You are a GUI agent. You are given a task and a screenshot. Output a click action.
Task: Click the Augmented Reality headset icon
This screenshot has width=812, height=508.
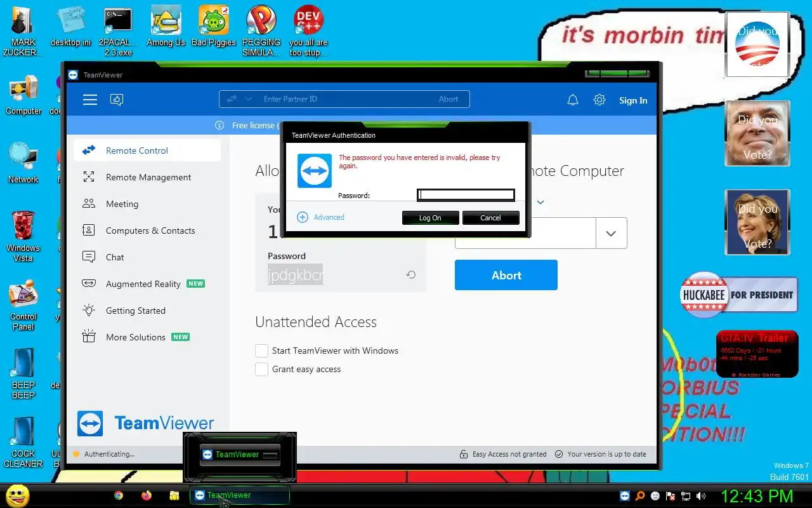click(x=89, y=284)
